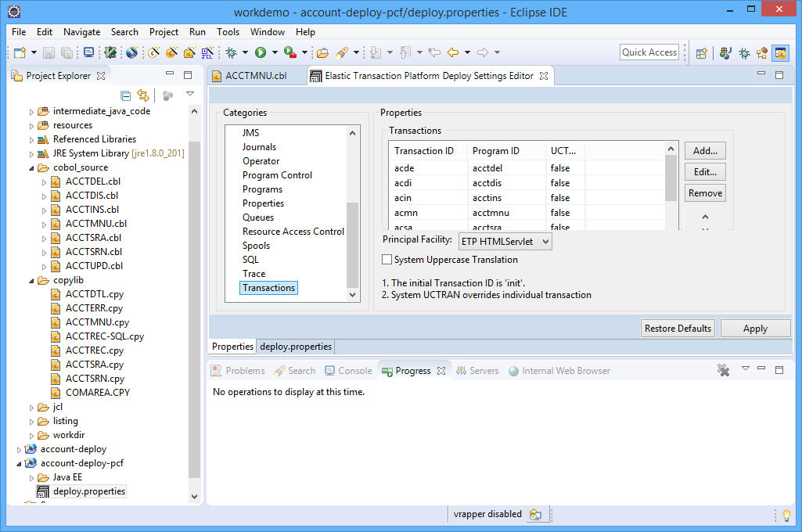This screenshot has width=802, height=532.
Task: Toggle Link with Editor in Project Explorer
Action: point(143,95)
